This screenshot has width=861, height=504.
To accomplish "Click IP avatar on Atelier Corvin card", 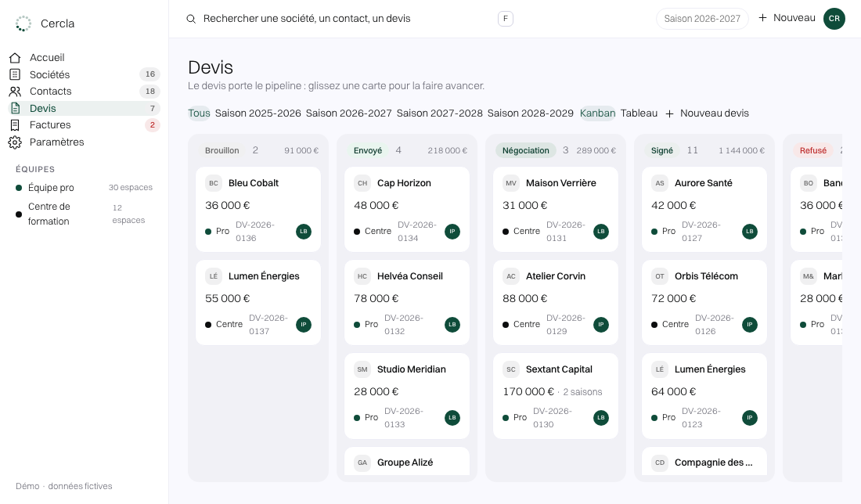I will pyautogui.click(x=601, y=325).
